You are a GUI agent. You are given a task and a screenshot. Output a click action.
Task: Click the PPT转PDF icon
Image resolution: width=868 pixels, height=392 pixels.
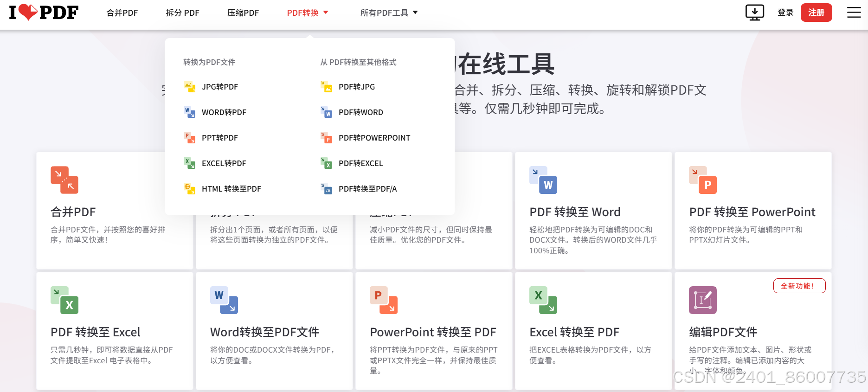click(189, 138)
